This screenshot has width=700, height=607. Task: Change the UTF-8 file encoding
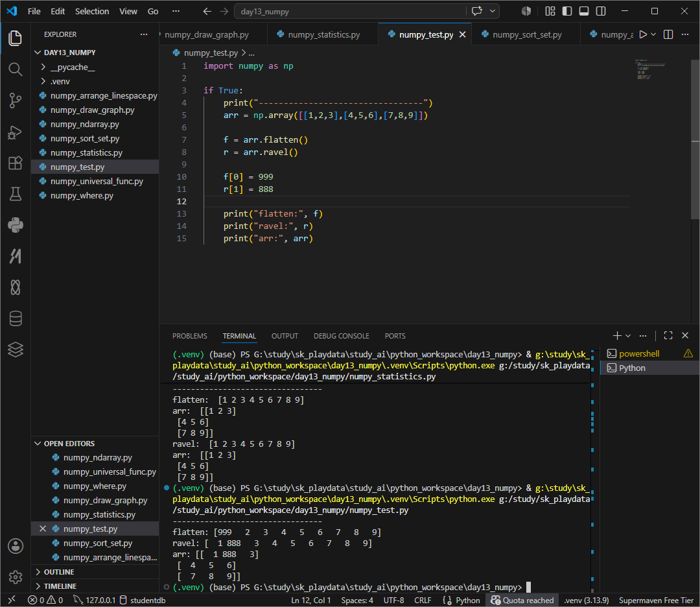point(394,600)
